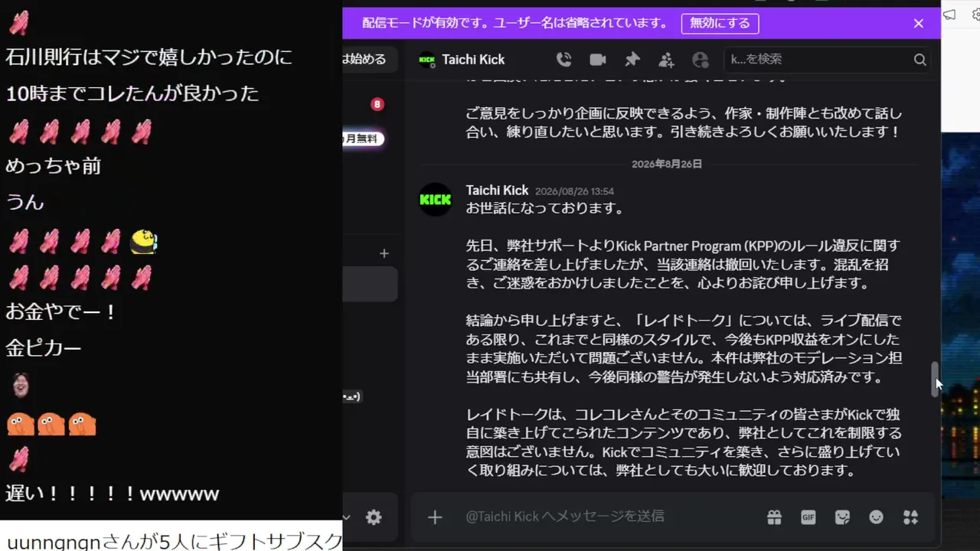Click chat message 金ピカー

coord(44,348)
